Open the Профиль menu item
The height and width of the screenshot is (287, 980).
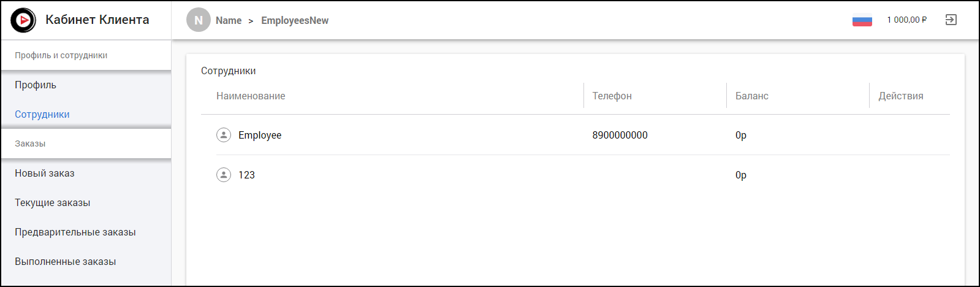point(36,85)
